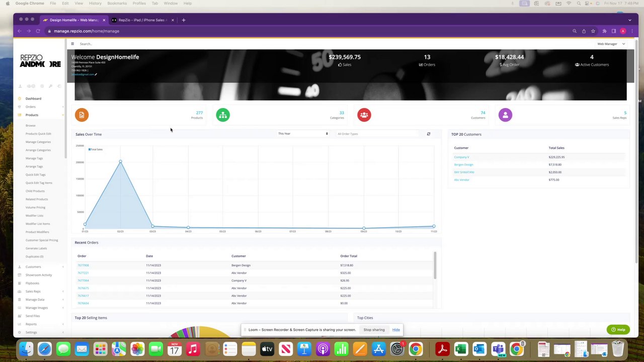Collapse the Products sidebar section
Viewport: 644px width, 362px height.
[x=40, y=115]
